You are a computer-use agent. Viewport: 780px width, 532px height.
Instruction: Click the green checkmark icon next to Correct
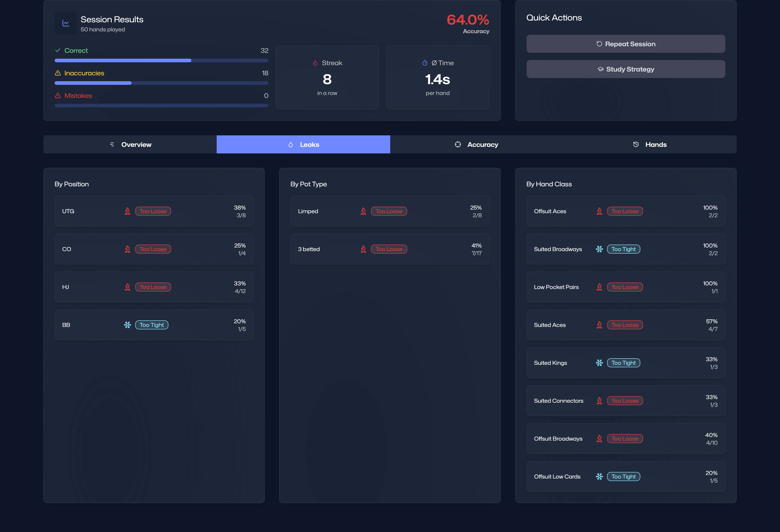(x=58, y=50)
